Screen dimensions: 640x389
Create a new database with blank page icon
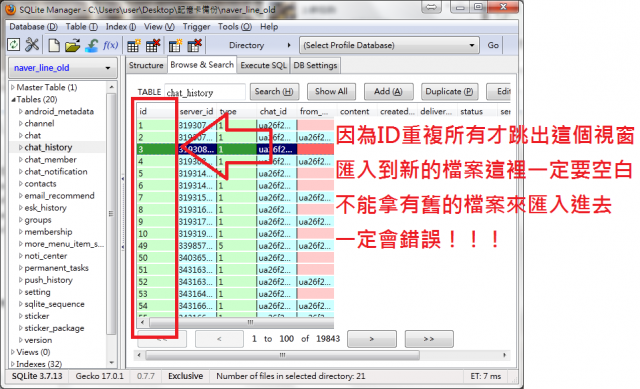[54, 45]
